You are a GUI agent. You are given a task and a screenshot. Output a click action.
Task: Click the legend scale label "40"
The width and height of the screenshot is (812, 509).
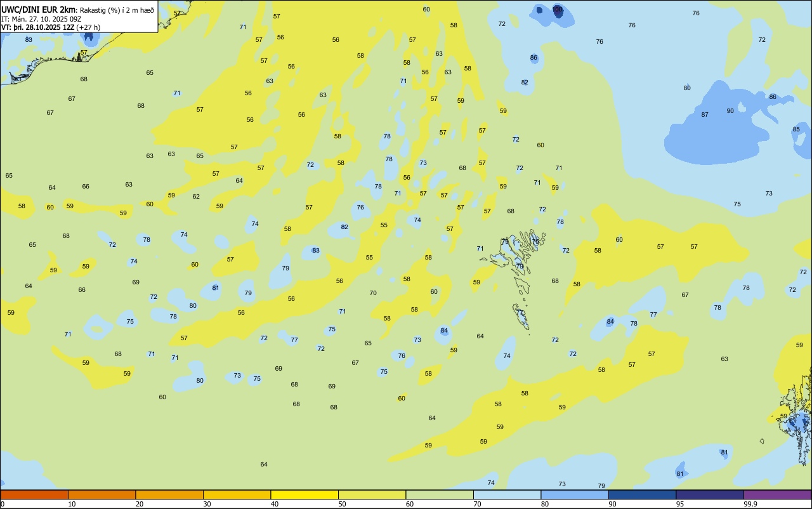(275, 504)
